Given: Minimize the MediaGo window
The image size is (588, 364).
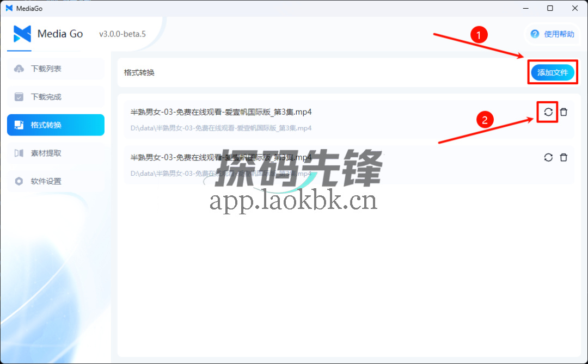Looking at the screenshot, I should (525, 8).
